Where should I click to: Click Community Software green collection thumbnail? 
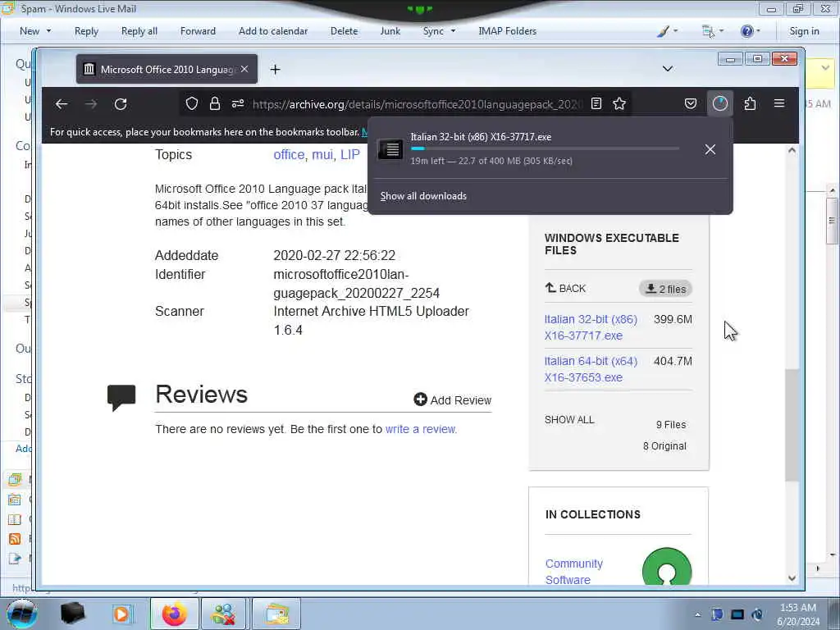tap(667, 567)
